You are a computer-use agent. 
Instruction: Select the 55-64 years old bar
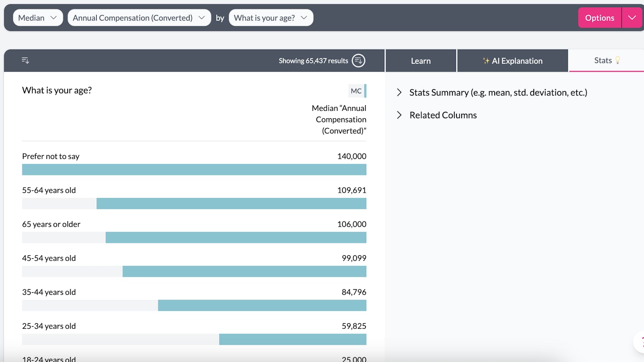(231, 204)
